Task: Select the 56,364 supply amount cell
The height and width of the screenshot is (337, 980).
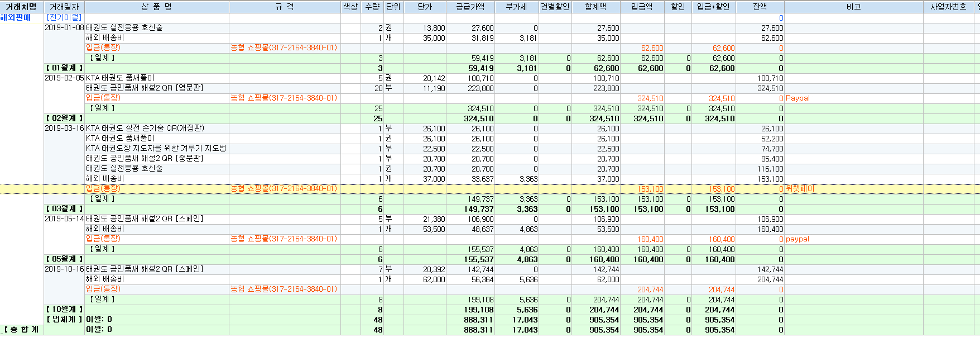Action: pyautogui.click(x=470, y=279)
